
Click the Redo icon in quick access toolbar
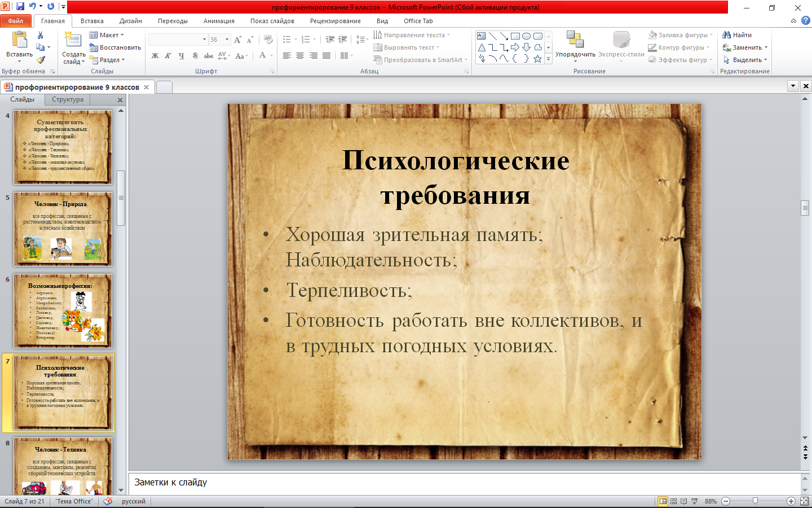(51, 7)
